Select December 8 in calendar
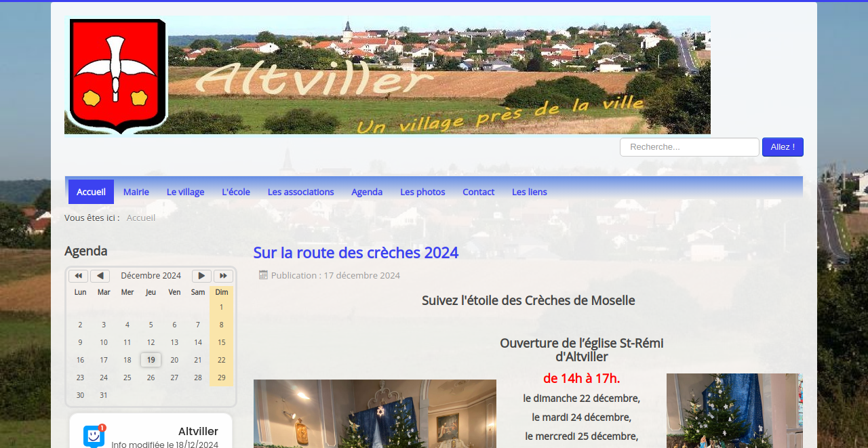 click(221, 325)
